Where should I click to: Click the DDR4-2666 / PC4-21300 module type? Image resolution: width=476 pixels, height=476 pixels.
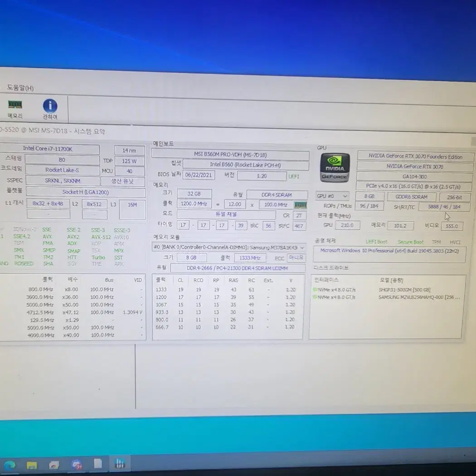pos(238,268)
